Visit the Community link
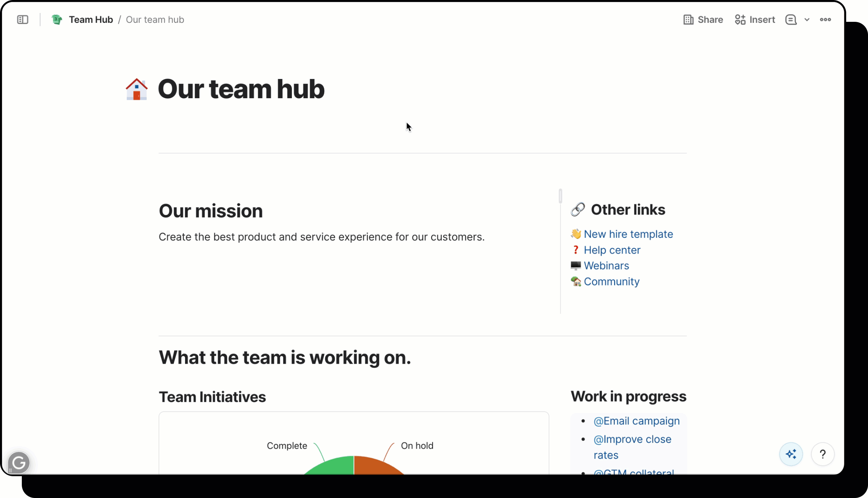Screen dimensions: 868x498 [611, 281]
